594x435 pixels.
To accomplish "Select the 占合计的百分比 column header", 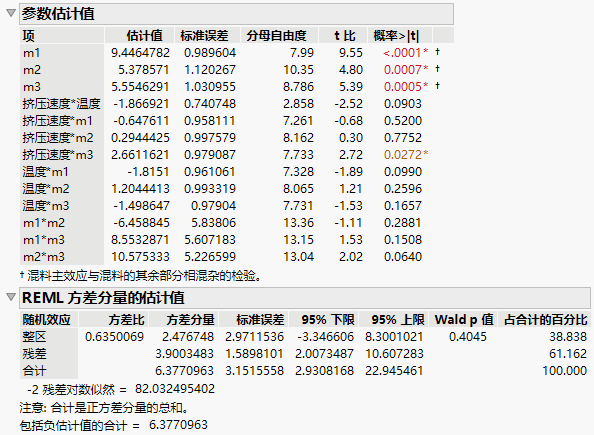I will pos(546,320).
